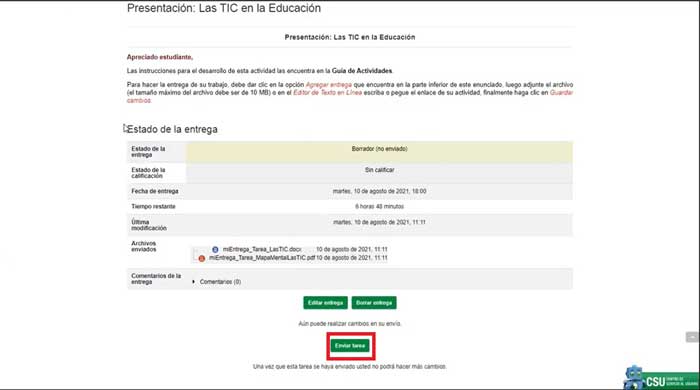Select the 'Borrador (no enviado)' status text
This screenshot has height=390, width=700.
(x=379, y=149)
